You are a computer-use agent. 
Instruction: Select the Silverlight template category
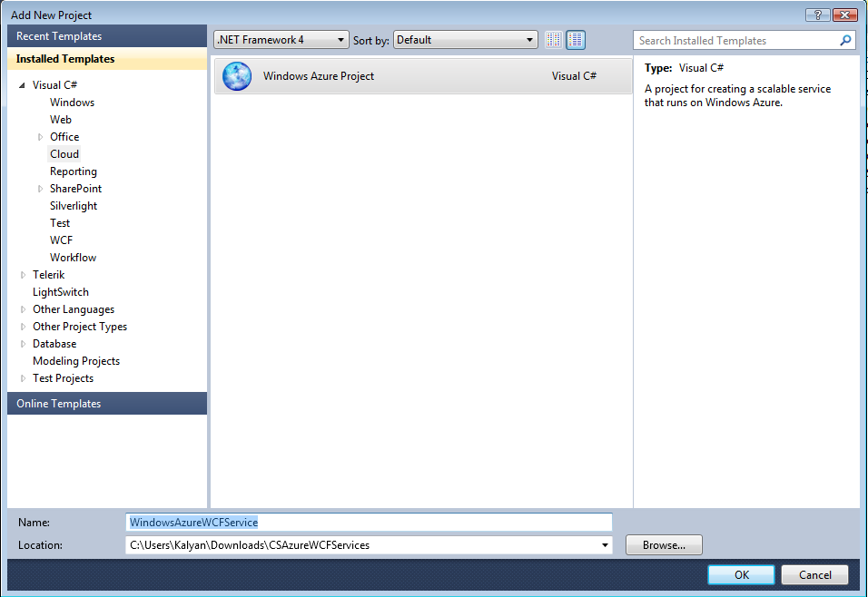point(73,206)
